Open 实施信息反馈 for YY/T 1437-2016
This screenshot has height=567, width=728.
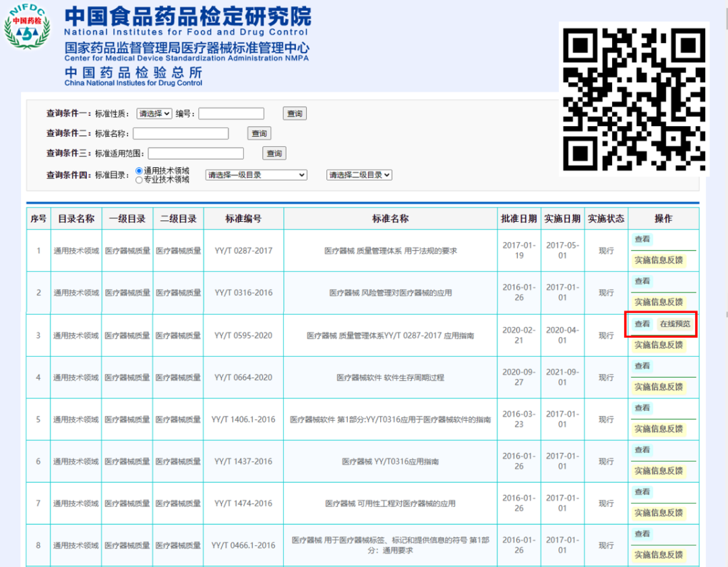coord(659,471)
